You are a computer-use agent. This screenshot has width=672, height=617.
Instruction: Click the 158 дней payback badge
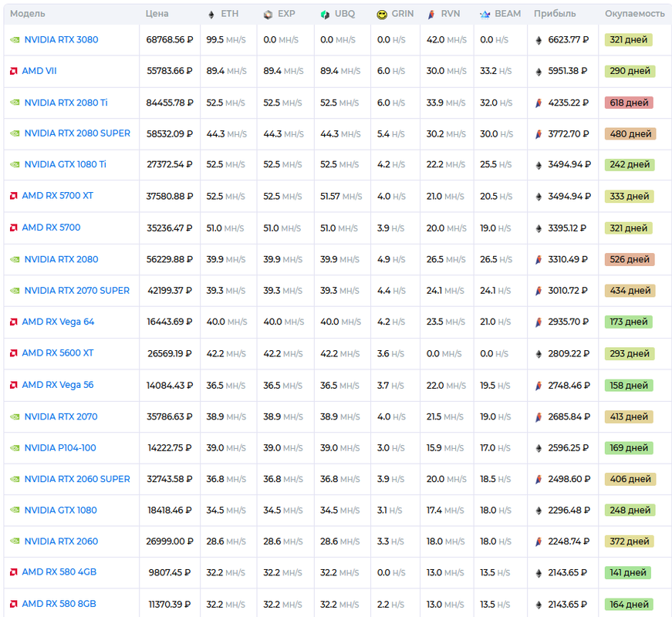(629, 386)
